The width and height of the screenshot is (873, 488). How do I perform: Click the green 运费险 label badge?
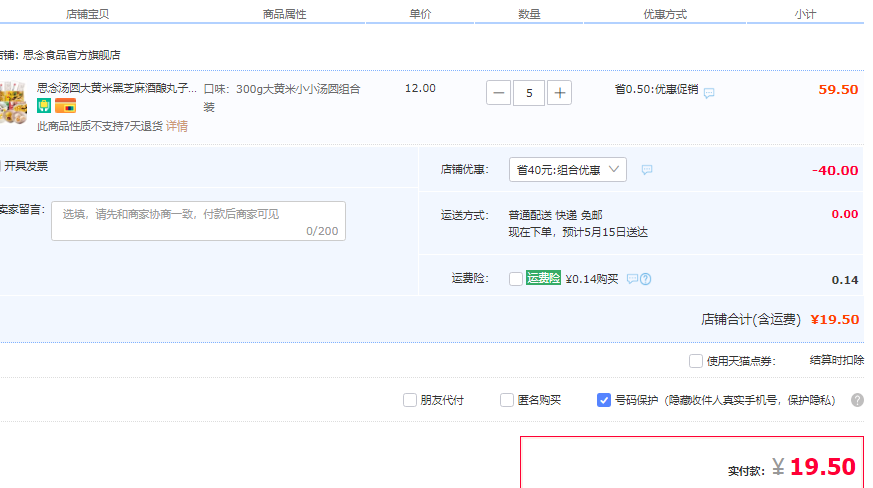point(543,278)
